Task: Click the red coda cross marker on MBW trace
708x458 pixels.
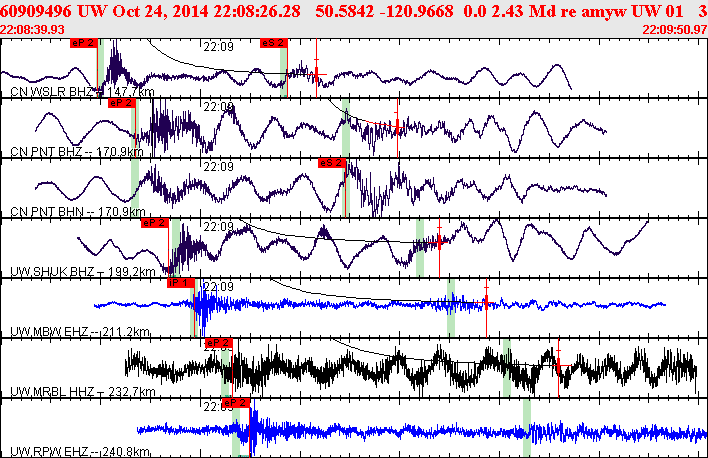Action: pos(486,302)
